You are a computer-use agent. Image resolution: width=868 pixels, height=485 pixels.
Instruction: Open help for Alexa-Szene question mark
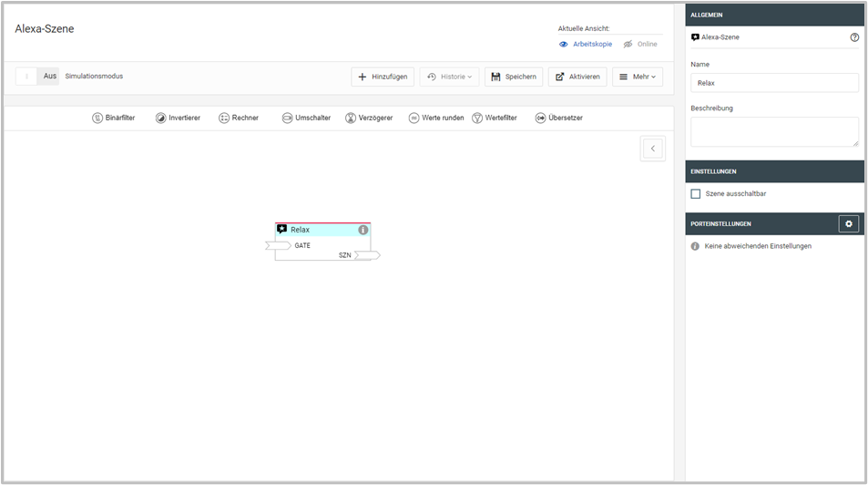point(854,37)
